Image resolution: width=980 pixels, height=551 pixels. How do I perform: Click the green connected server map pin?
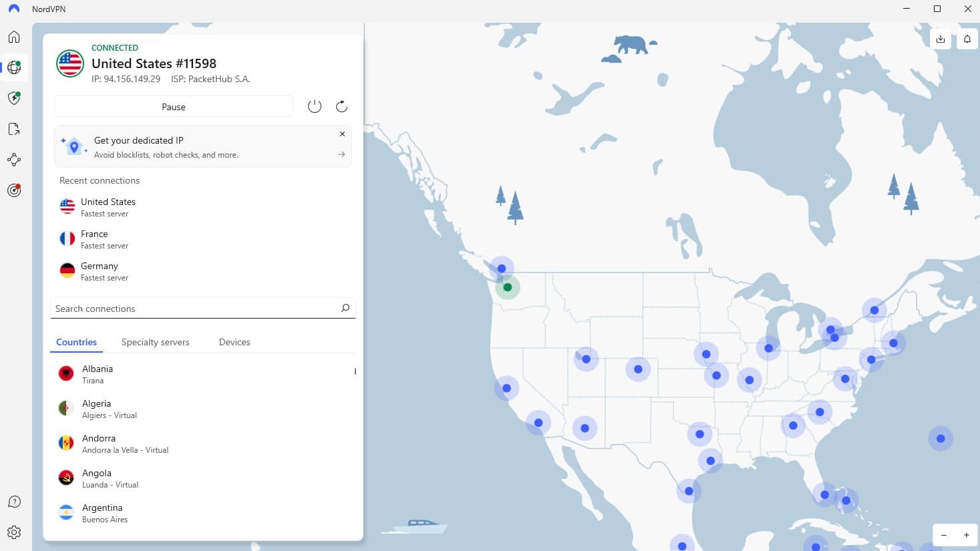[508, 287]
